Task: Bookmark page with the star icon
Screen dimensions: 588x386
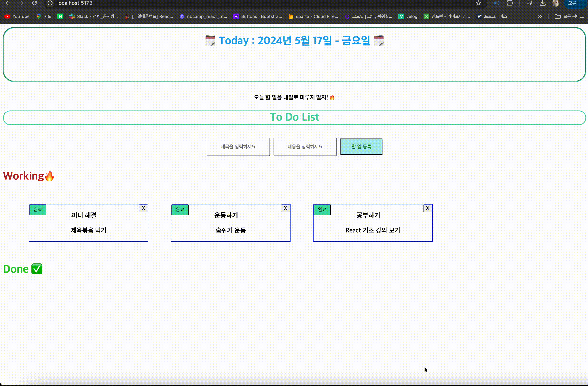Action: (x=478, y=3)
